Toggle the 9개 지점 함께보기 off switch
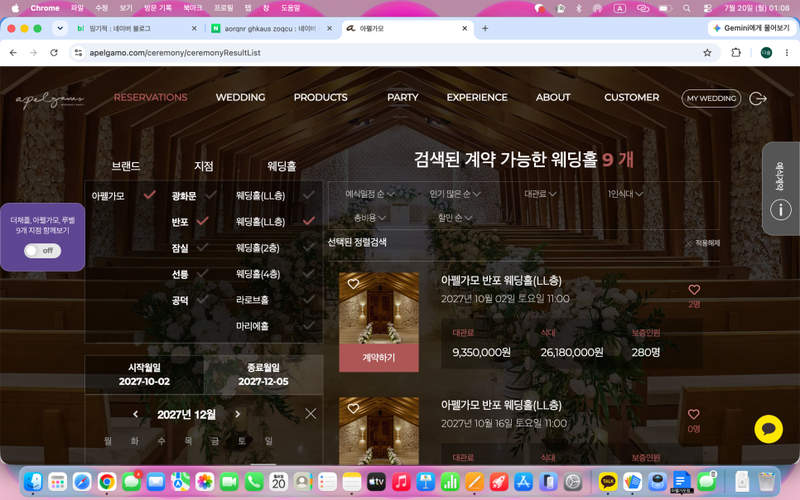Viewport: 800px width, 500px height. [43, 251]
